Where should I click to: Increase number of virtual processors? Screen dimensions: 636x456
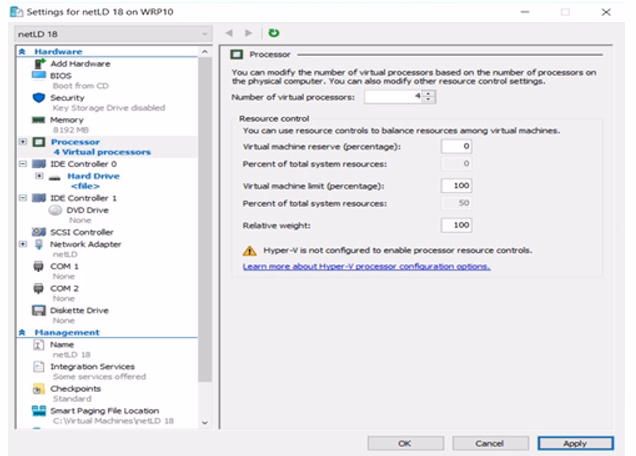click(429, 94)
